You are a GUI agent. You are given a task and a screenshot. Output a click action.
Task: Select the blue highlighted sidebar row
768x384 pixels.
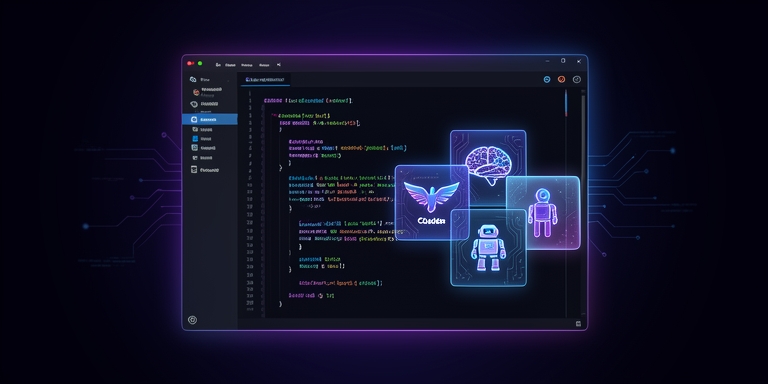pos(210,119)
